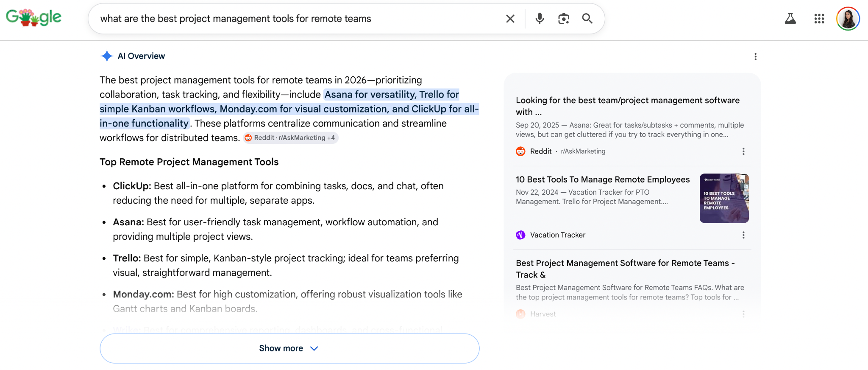Clear the search query text
Viewport: 868px width, 370px height.
click(510, 19)
